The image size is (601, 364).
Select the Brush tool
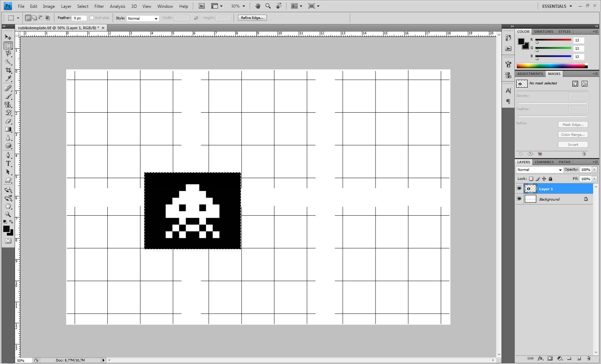(x=8, y=96)
